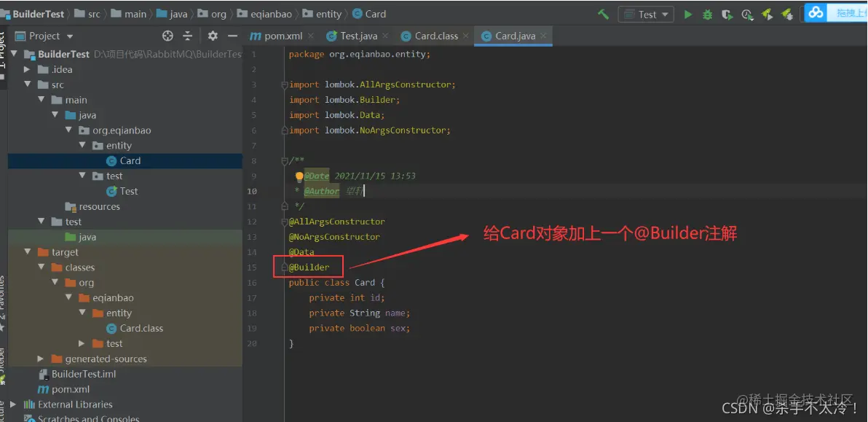Image resolution: width=868 pixels, height=422 pixels.
Task: Click the @Data annotation on line 14
Action: [x=301, y=252]
